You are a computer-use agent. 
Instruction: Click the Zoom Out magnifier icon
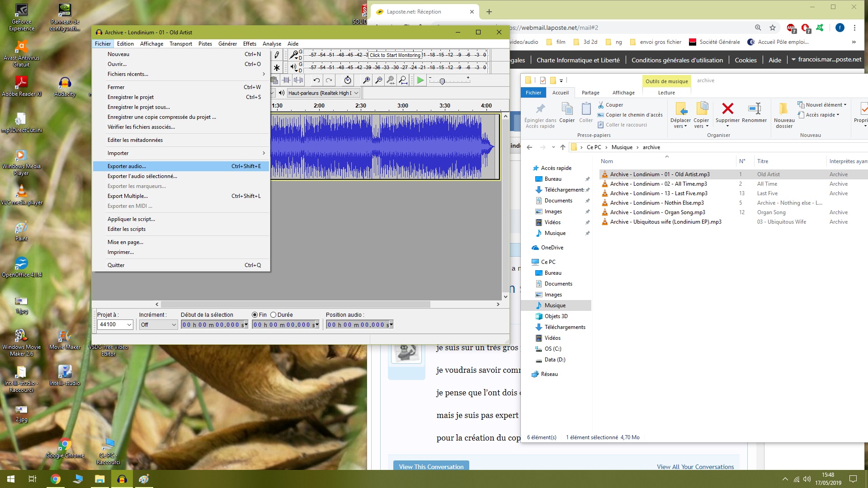(x=378, y=80)
